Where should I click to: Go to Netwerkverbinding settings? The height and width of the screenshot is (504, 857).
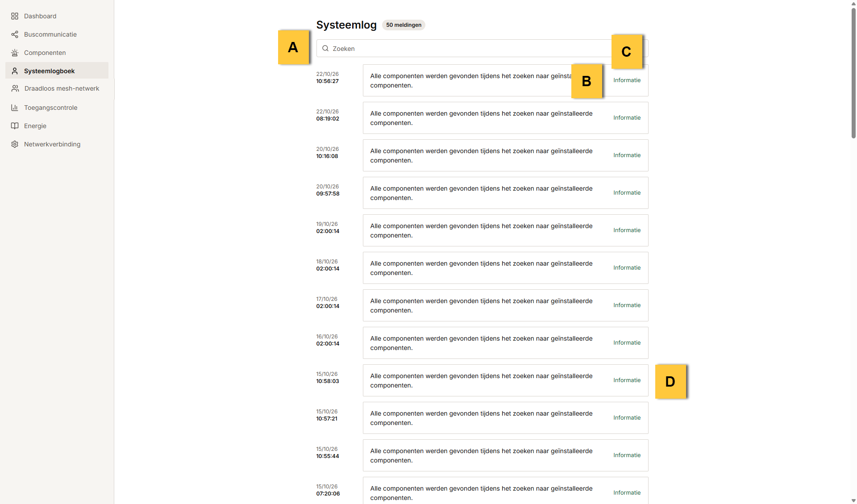57,144
